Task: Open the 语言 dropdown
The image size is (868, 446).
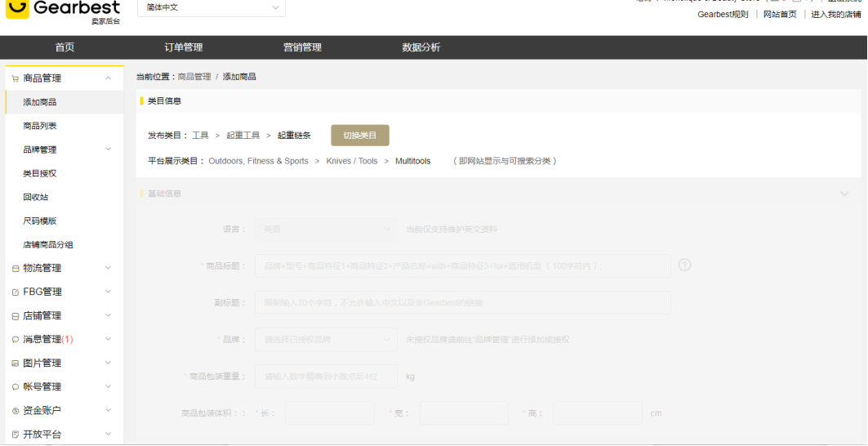Action: (x=326, y=229)
